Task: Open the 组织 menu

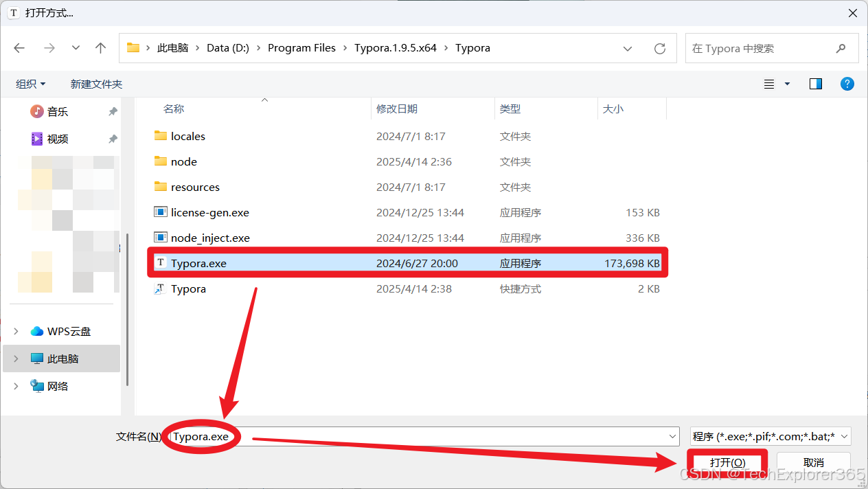Action: click(31, 84)
